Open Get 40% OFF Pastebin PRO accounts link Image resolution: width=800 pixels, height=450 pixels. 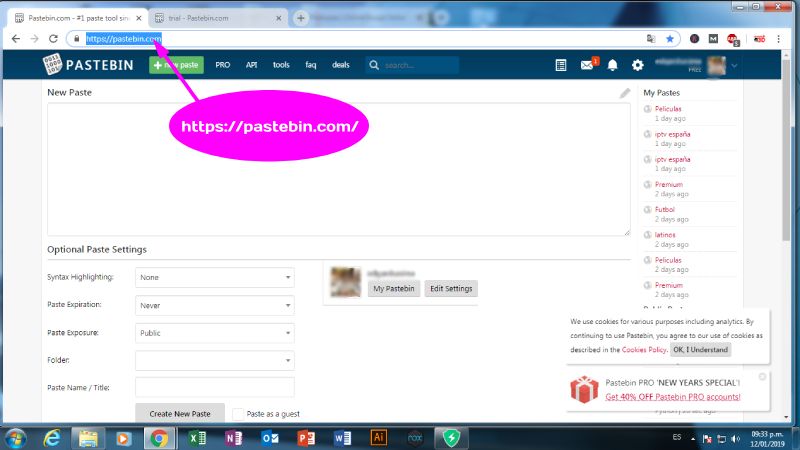click(672, 396)
